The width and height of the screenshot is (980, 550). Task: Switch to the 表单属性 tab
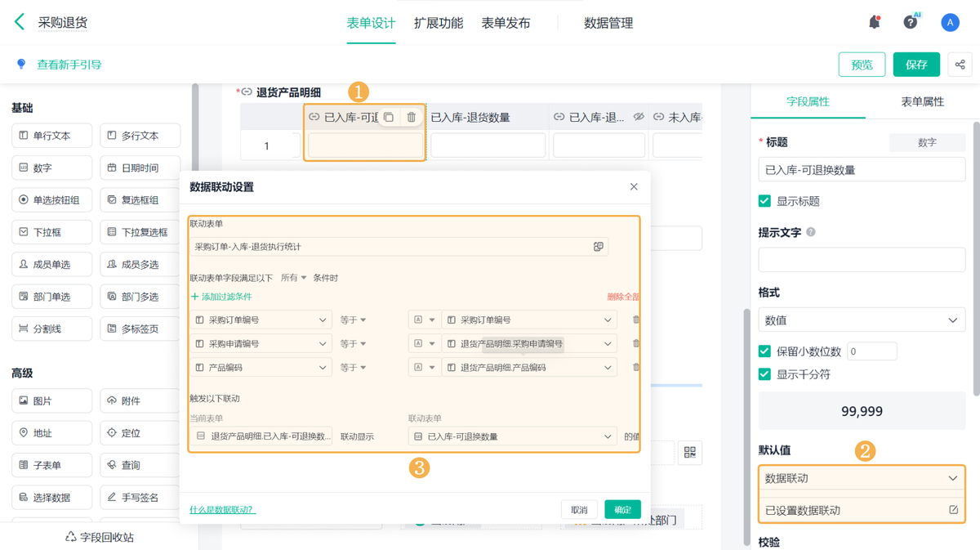click(922, 101)
